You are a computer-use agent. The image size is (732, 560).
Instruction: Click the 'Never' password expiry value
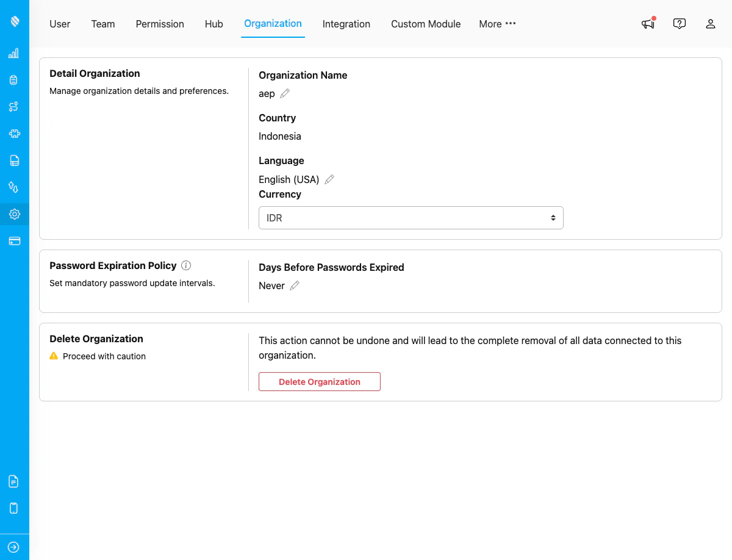(x=271, y=285)
